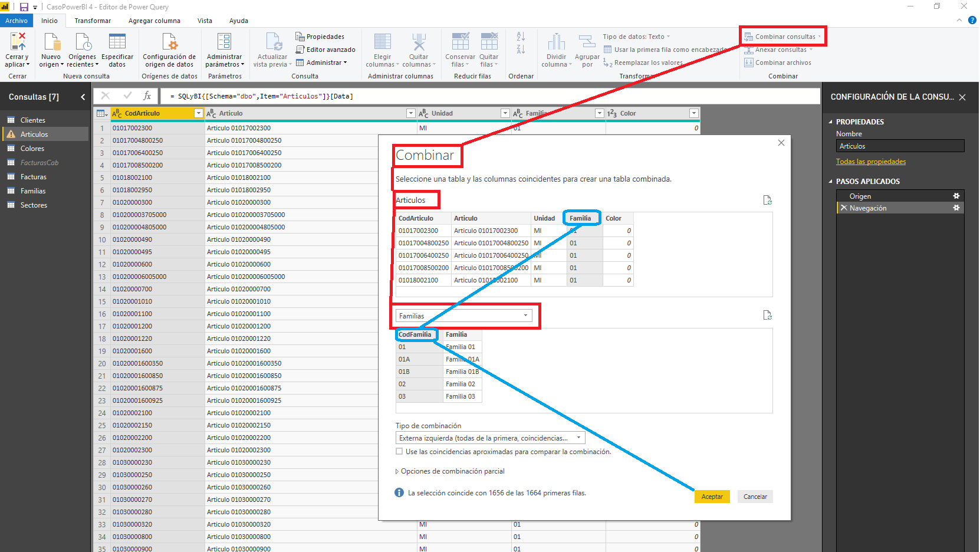
Task: Collapse the PASOS APLICADOS section
Action: point(831,182)
